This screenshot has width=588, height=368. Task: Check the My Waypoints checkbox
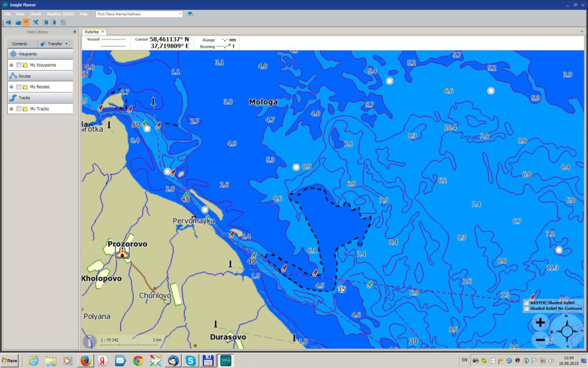click(19, 65)
